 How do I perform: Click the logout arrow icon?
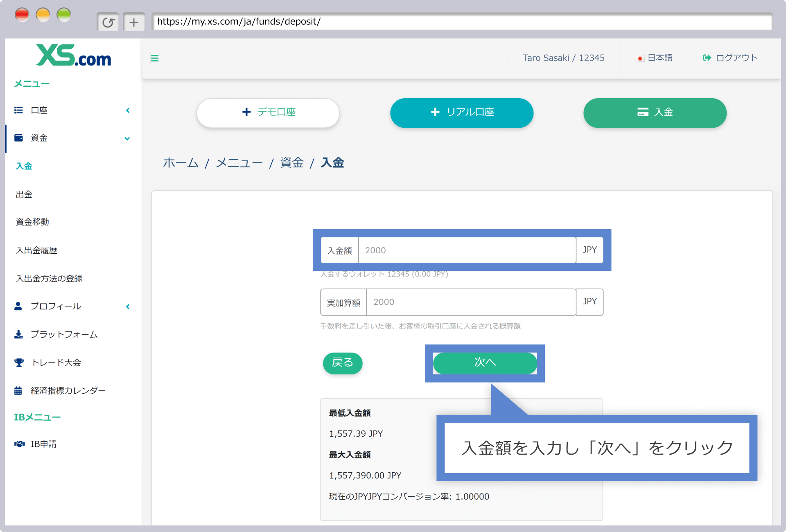[707, 58]
